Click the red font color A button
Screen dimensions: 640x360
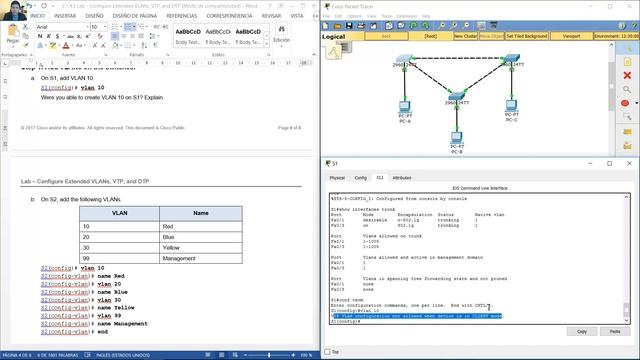tap(66, 45)
